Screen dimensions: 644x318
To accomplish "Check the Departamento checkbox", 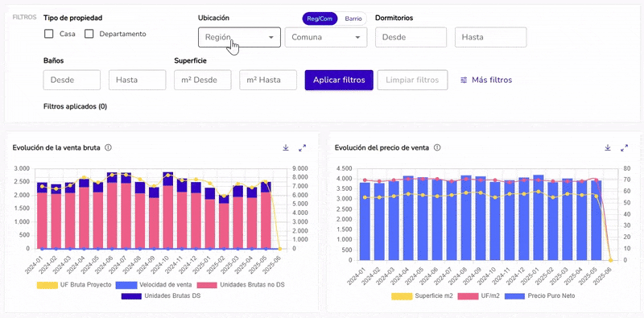I will (x=89, y=34).
